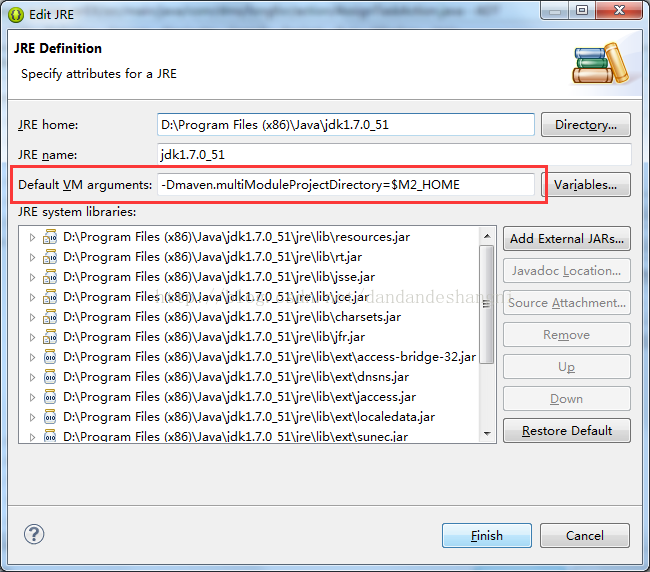This screenshot has width=650, height=572.
Task: Open the help question mark icon
Action: tap(34, 534)
